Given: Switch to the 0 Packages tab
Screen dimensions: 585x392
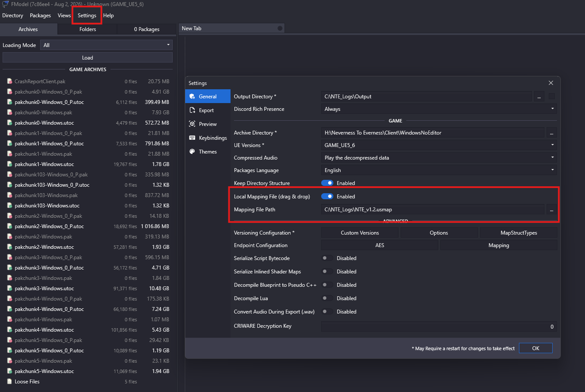Looking at the screenshot, I should click(147, 29).
